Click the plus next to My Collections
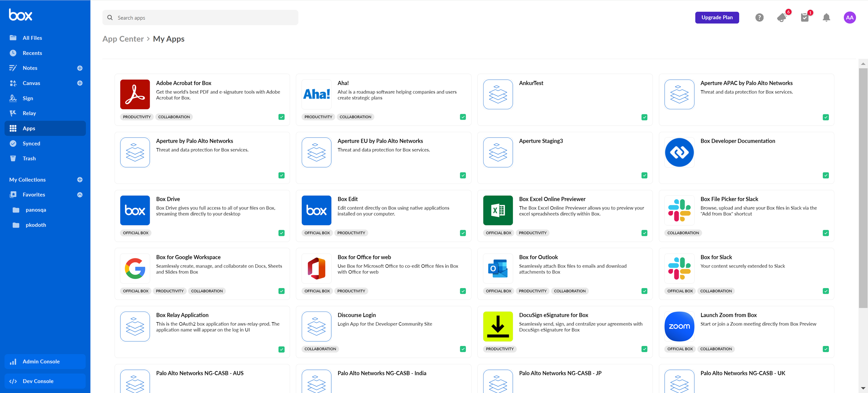Image resolution: width=868 pixels, height=393 pixels. [x=80, y=179]
